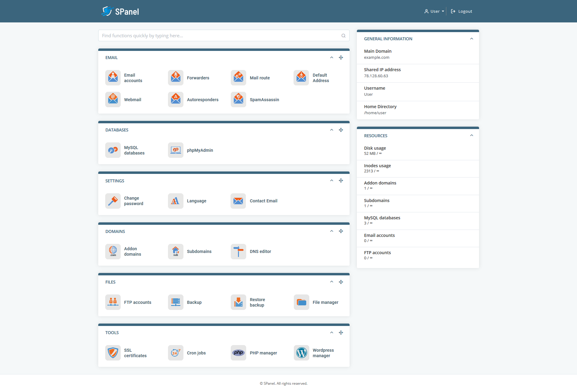Click the move handle of Settings section
The width and height of the screenshot is (577, 392).
341,181
